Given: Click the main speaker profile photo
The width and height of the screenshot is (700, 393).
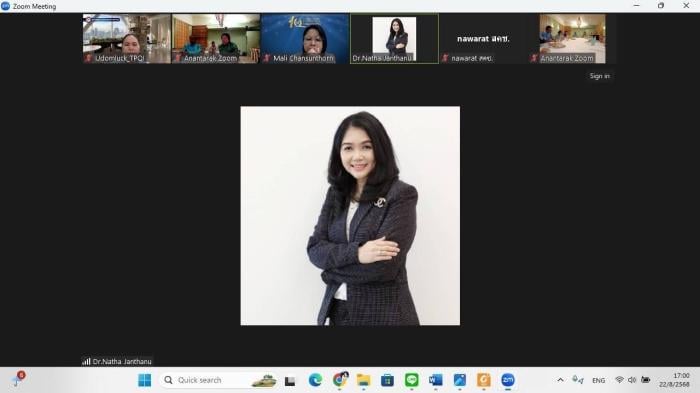Looking at the screenshot, I should (350, 216).
